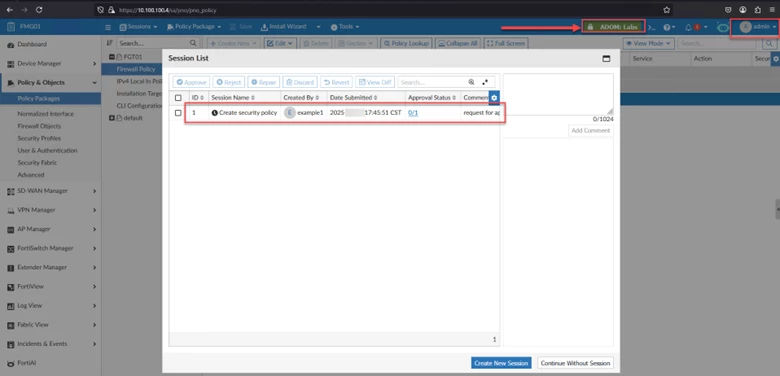Click the Install Wizard toolbar item
The width and height of the screenshot is (780, 376).
(284, 27)
